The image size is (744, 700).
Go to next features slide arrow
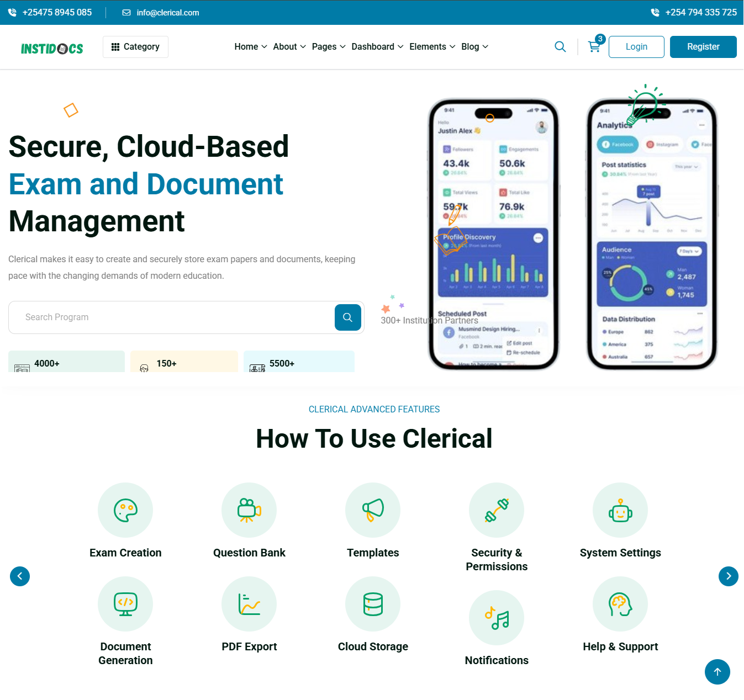click(x=729, y=576)
